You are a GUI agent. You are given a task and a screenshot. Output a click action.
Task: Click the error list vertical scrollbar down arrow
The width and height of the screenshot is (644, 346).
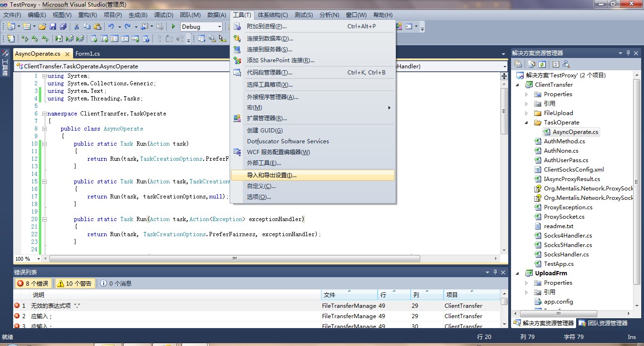click(x=504, y=325)
